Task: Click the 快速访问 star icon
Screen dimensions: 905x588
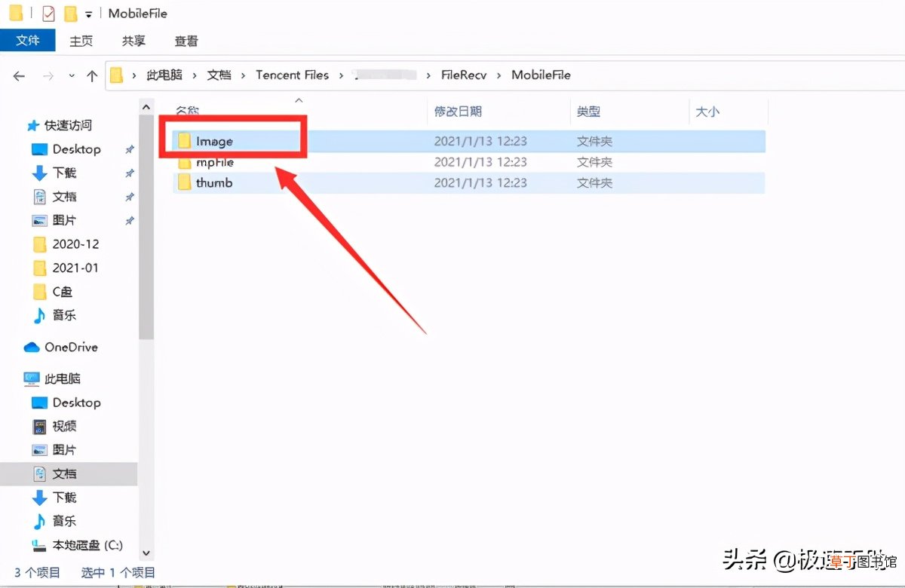Action: pyautogui.click(x=32, y=125)
